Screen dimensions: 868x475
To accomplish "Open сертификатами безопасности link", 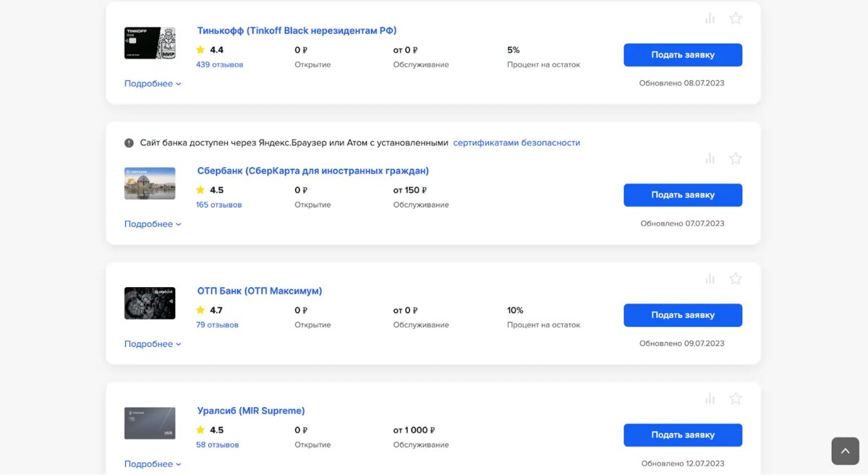I will click(516, 143).
